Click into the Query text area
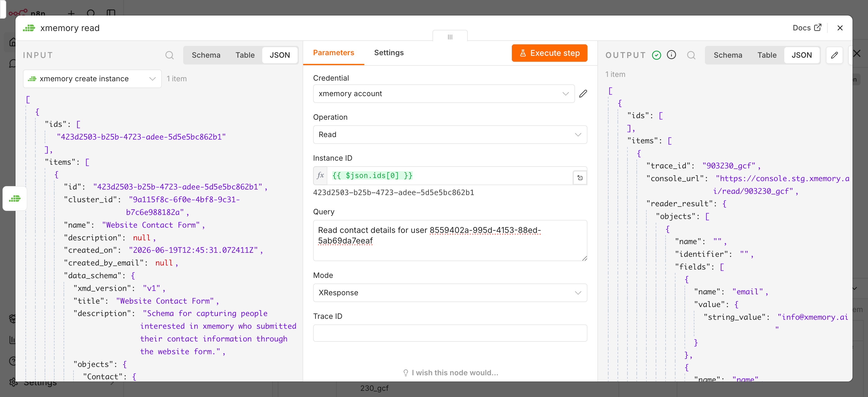 click(x=449, y=241)
